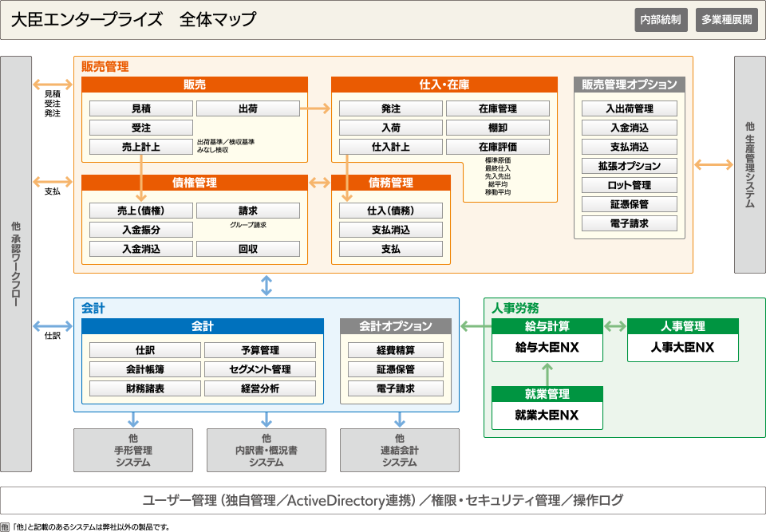
Task: Click the 多業種展開 button
Action: coord(726,20)
